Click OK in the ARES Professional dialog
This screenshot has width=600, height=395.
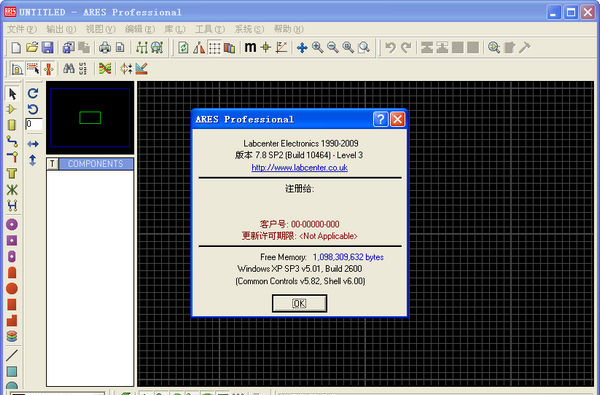click(x=299, y=303)
